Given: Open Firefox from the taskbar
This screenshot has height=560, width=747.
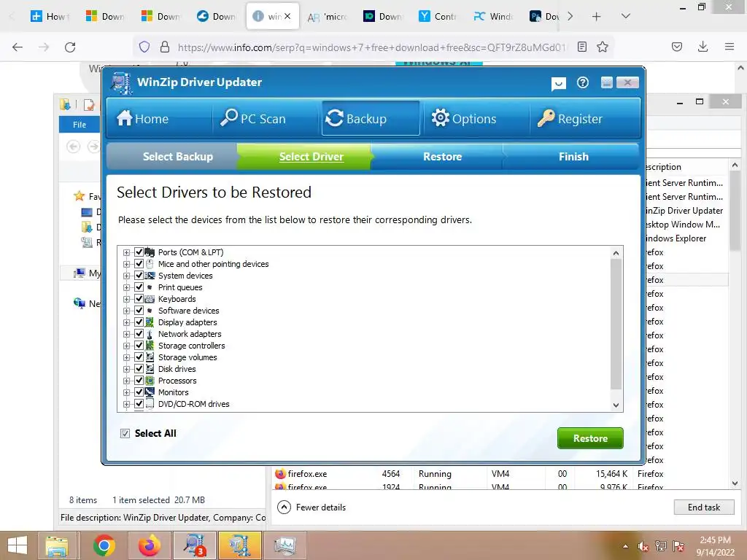Looking at the screenshot, I should click(149, 545).
